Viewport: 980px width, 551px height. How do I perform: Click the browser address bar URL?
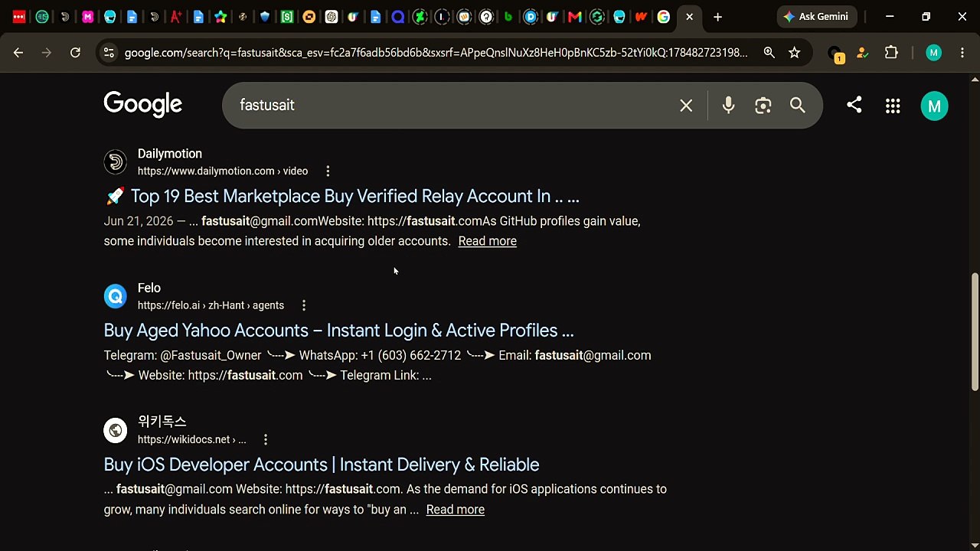pyautogui.click(x=436, y=53)
